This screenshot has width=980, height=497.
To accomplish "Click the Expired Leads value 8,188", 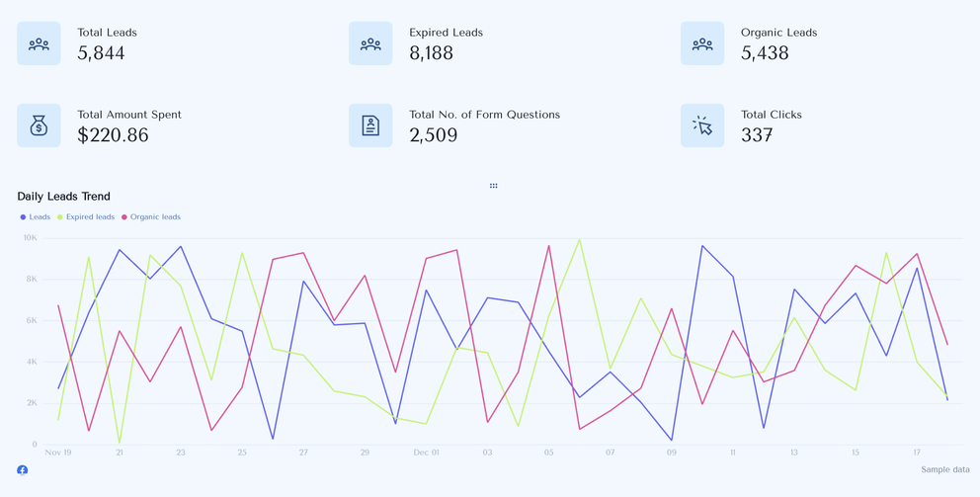I will (432, 53).
